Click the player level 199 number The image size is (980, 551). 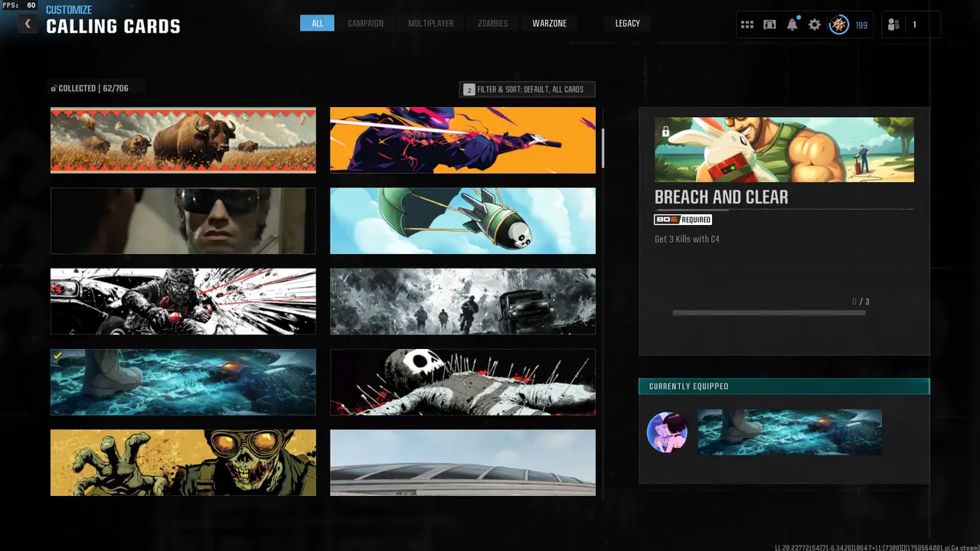861,25
